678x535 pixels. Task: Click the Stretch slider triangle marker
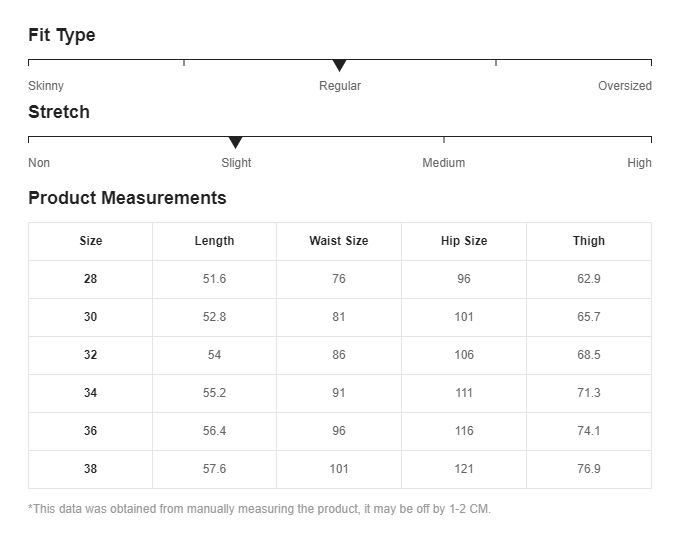click(x=235, y=143)
